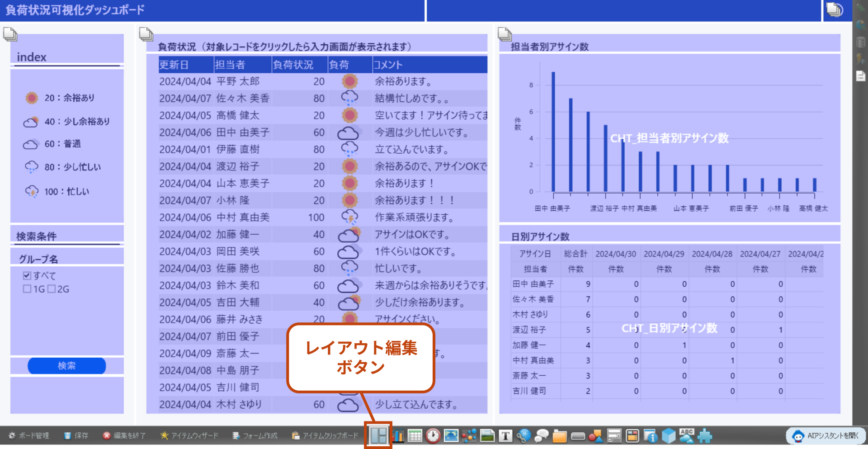This screenshot has height=449, width=868.
Task: Click the 総合計 column header
Action: [576, 254]
